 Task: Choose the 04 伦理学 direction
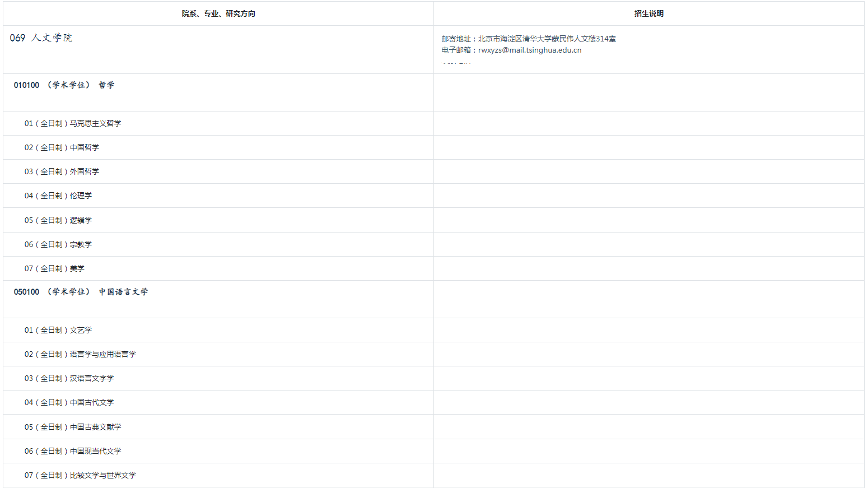(58, 196)
